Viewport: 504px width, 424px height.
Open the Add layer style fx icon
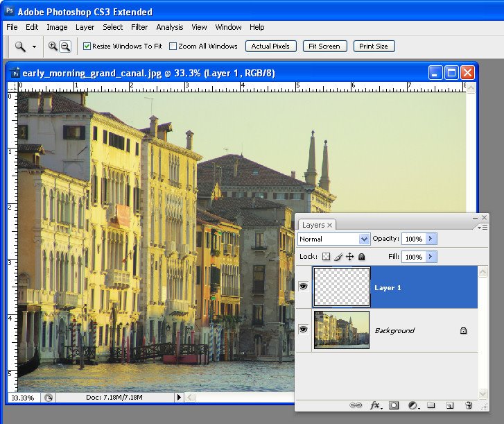pos(376,405)
